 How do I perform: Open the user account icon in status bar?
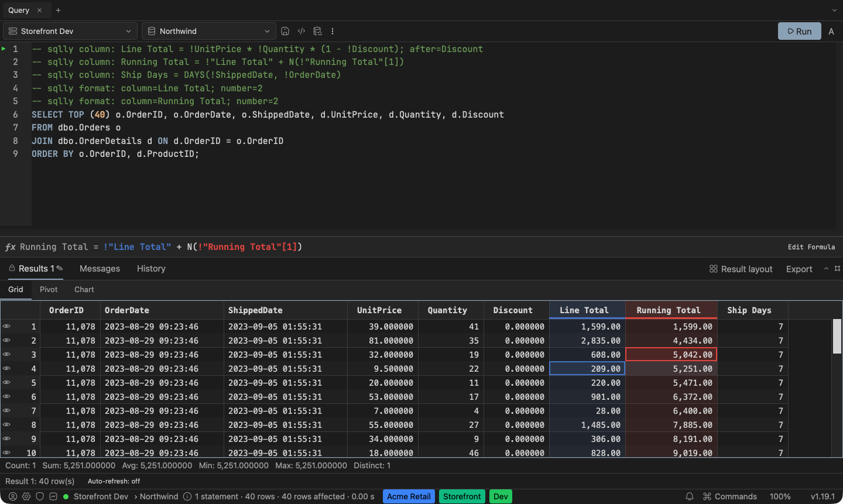pyautogui.click(x=12, y=496)
